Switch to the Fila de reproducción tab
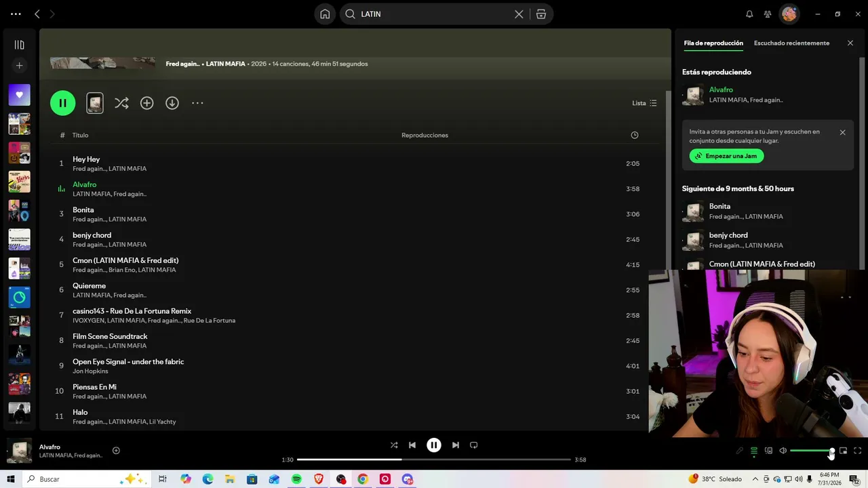 [x=713, y=43]
